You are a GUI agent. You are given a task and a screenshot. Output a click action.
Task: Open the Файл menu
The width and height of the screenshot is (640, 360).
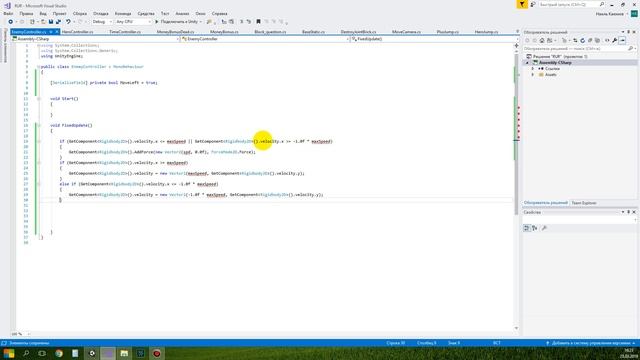click(x=8, y=13)
